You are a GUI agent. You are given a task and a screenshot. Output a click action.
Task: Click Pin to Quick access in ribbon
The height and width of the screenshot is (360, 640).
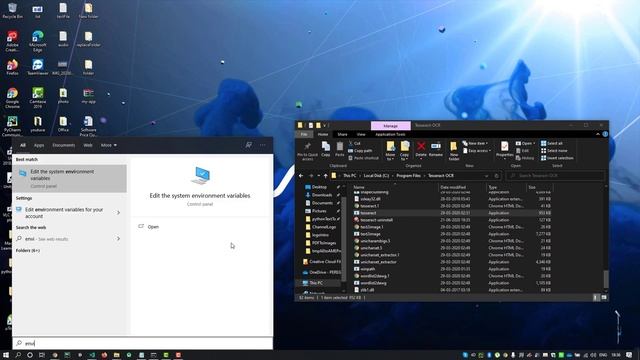coord(307,151)
